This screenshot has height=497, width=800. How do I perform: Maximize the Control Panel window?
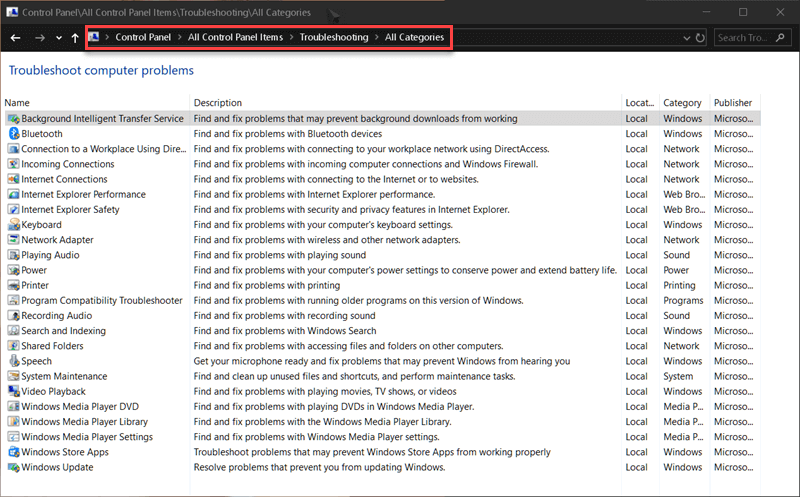tap(743, 12)
